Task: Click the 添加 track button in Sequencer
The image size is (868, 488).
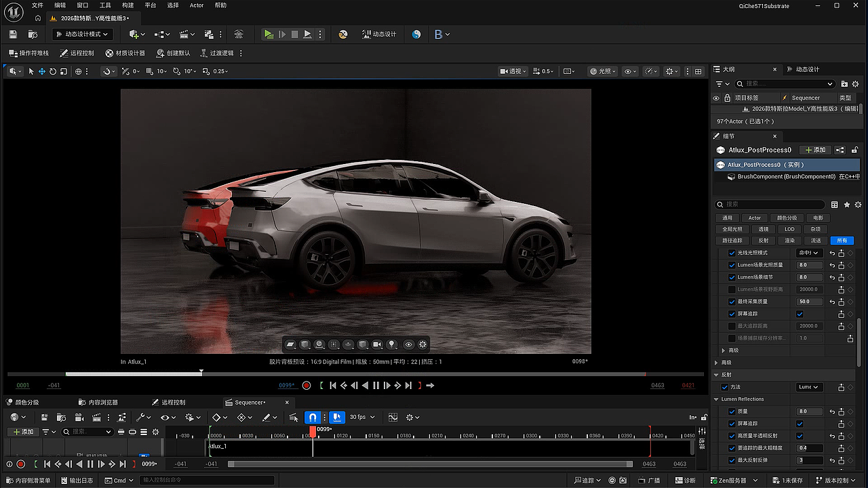Action: coord(22,432)
